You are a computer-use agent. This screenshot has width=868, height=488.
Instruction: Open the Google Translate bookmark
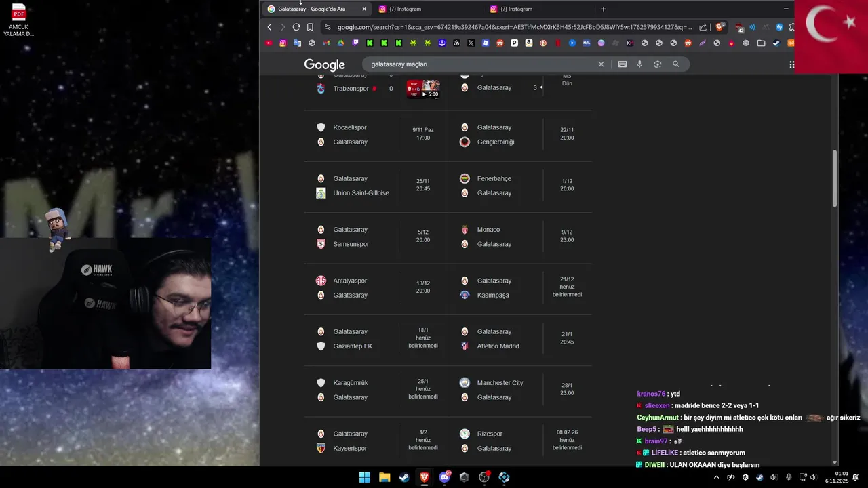298,43
